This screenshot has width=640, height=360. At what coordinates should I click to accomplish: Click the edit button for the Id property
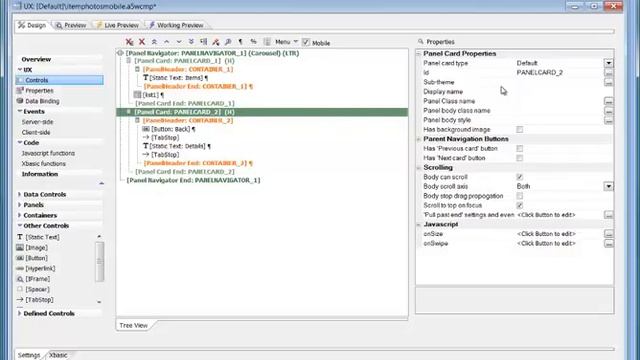pyautogui.click(x=609, y=73)
